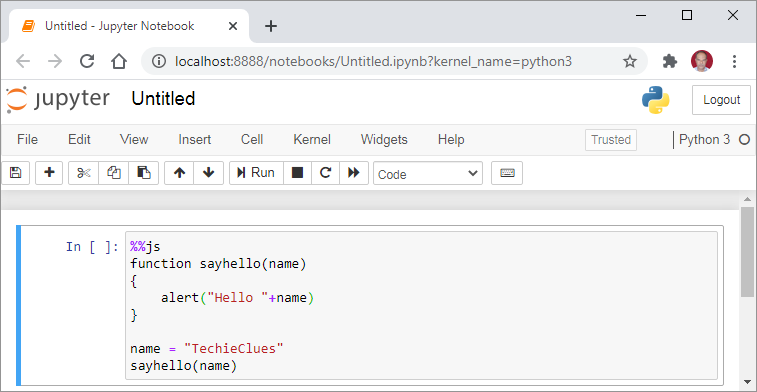View site information icon in address bar

click(158, 61)
